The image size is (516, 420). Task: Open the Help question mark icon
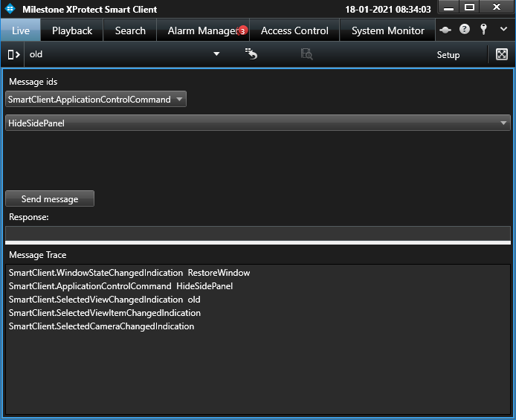coord(465,29)
